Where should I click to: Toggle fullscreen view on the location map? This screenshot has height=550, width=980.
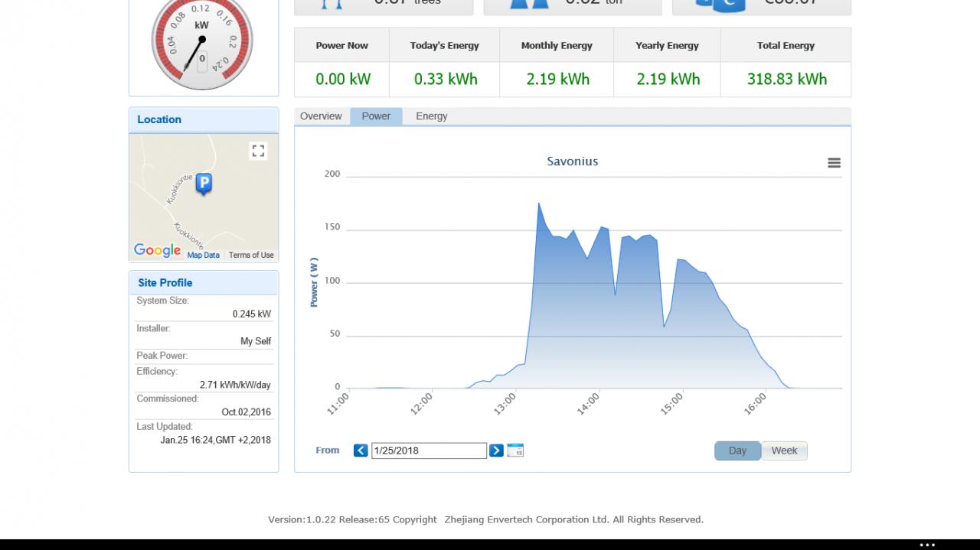pyautogui.click(x=258, y=151)
